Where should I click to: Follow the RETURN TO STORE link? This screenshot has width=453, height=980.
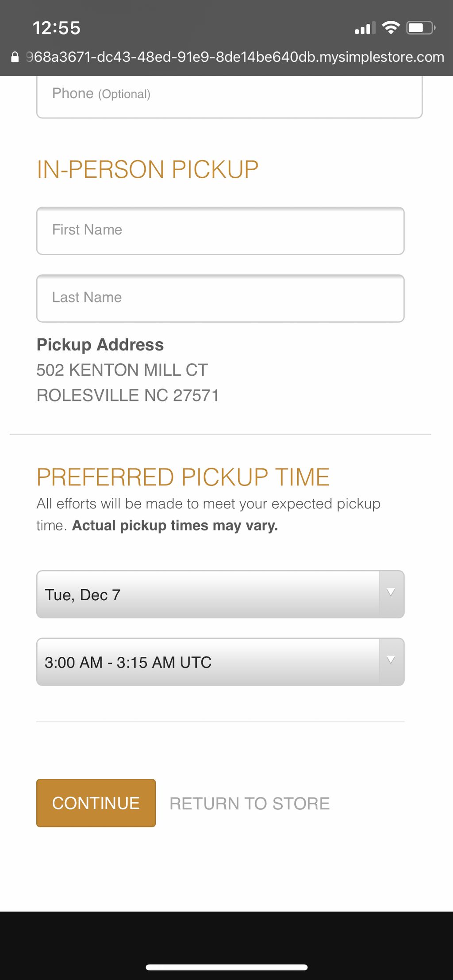[250, 804]
